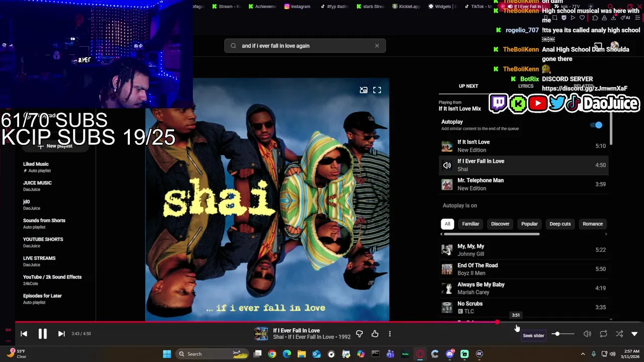Adjust the player volume slider
The image size is (644, 362).
click(562, 334)
